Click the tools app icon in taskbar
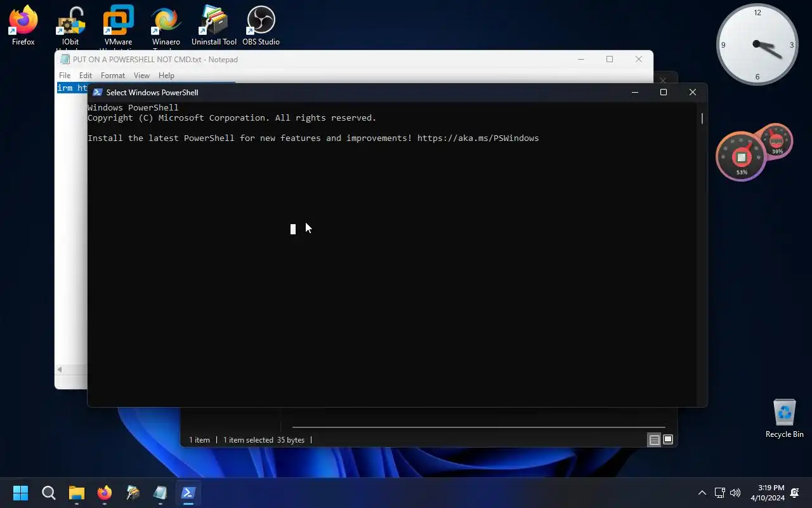The height and width of the screenshot is (508, 812). [x=132, y=493]
